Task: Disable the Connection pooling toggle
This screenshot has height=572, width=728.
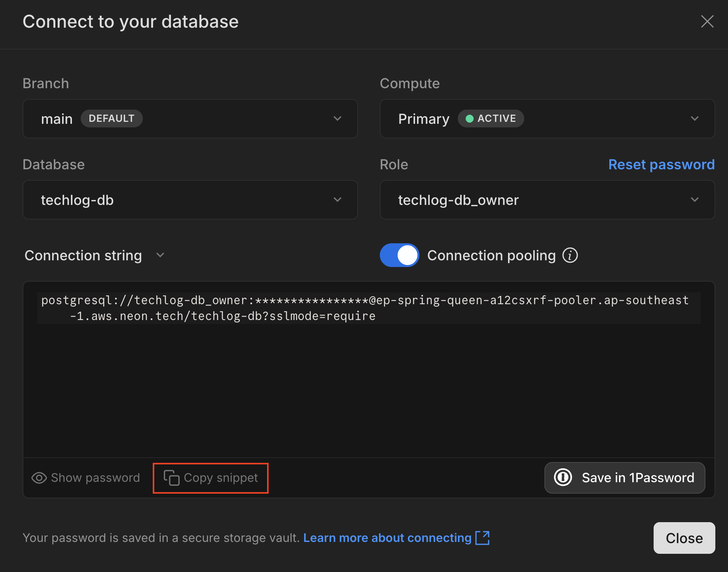Action: click(x=399, y=256)
